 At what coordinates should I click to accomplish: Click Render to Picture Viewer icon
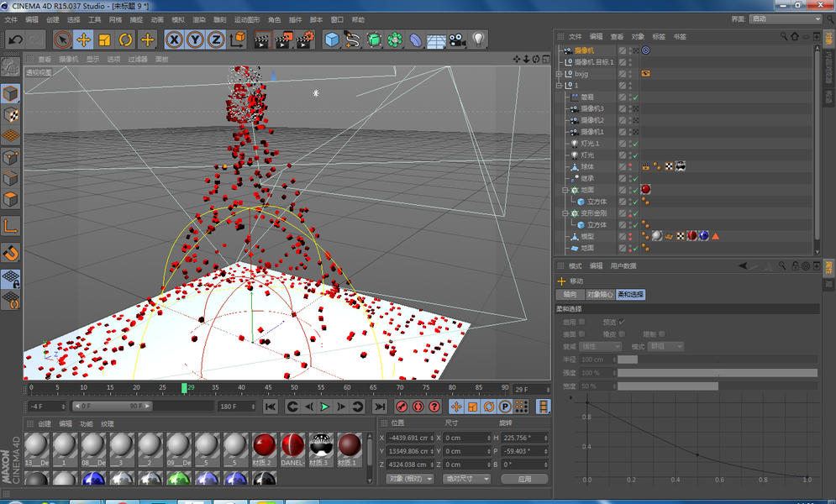(x=284, y=40)
